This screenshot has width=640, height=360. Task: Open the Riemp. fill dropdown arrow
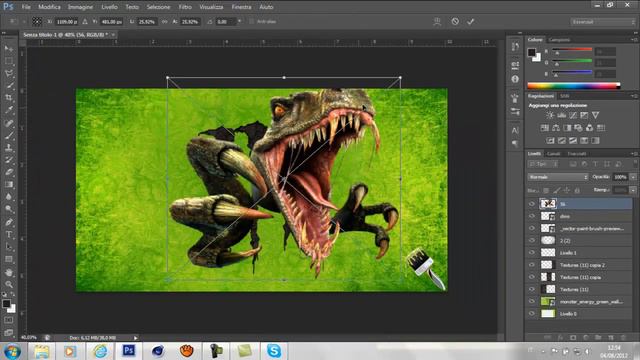click(x=633, y=190)
